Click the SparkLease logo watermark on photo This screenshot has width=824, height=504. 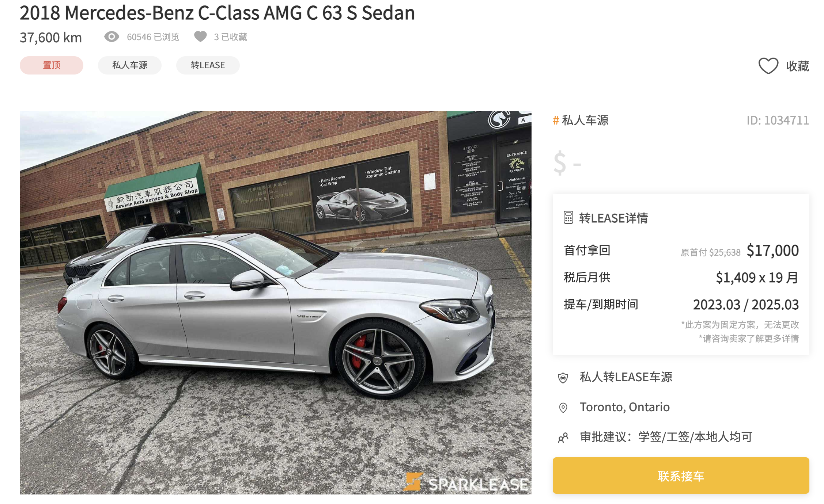point(466,482)
